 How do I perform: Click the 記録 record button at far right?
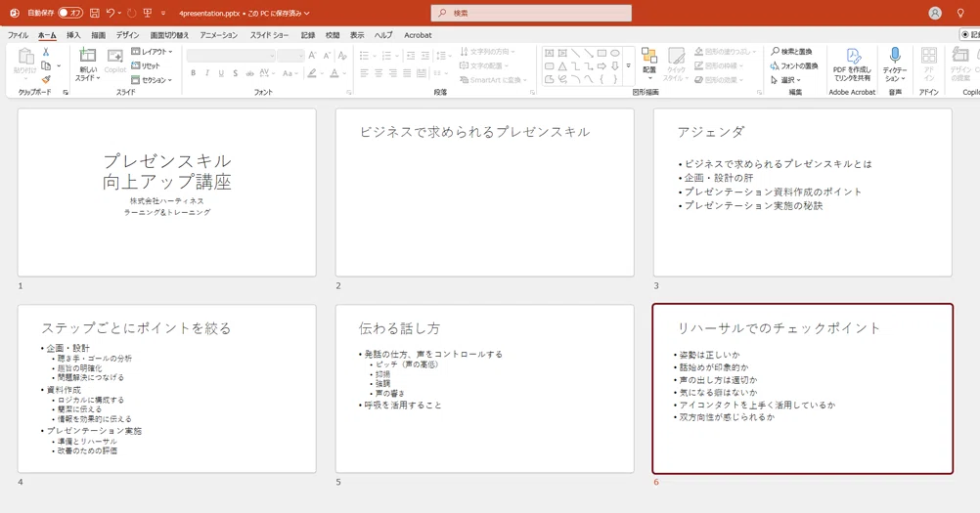click(970, 35)
